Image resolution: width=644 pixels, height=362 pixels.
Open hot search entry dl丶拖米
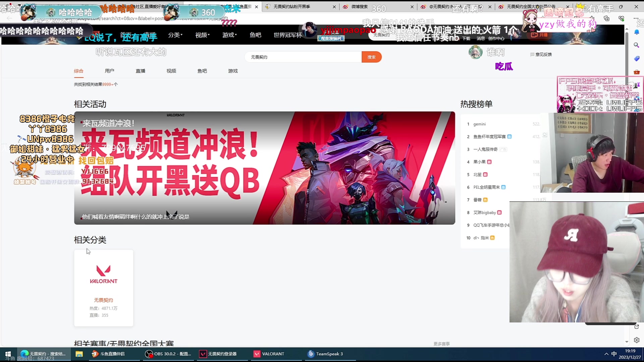click(x=481, y=238)
